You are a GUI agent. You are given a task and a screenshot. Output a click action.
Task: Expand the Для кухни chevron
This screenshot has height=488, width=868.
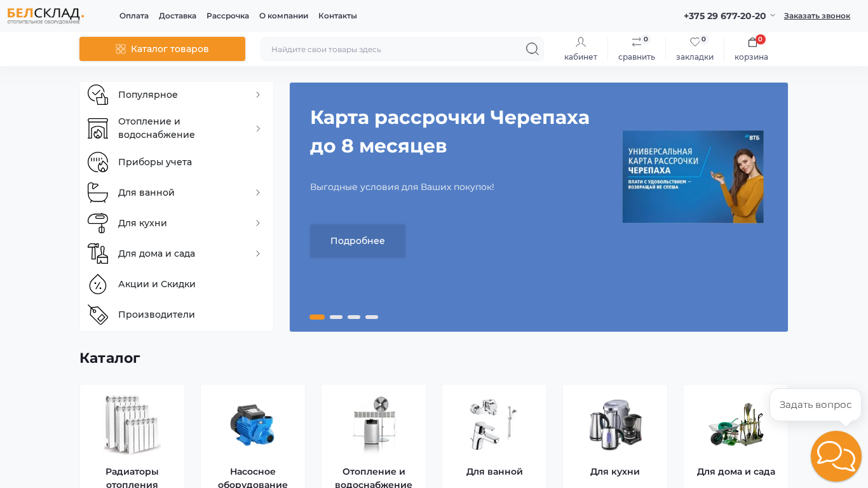click(258, 223)
